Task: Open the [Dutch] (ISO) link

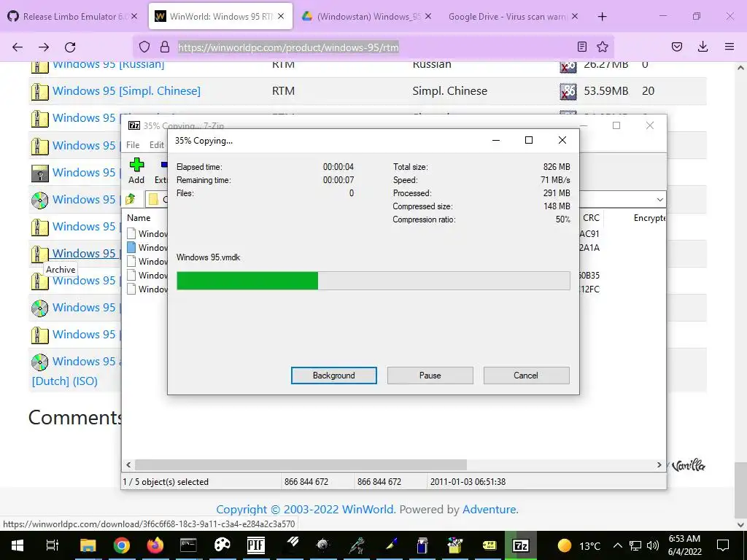Action: click(65, 381)
